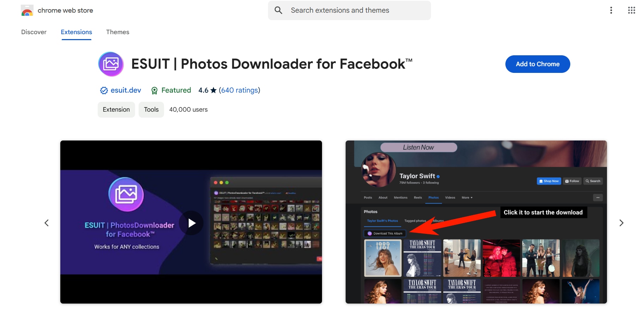644x312 pixels.
Task: Click the Featured award badge icon
Action: pos(154,91)
